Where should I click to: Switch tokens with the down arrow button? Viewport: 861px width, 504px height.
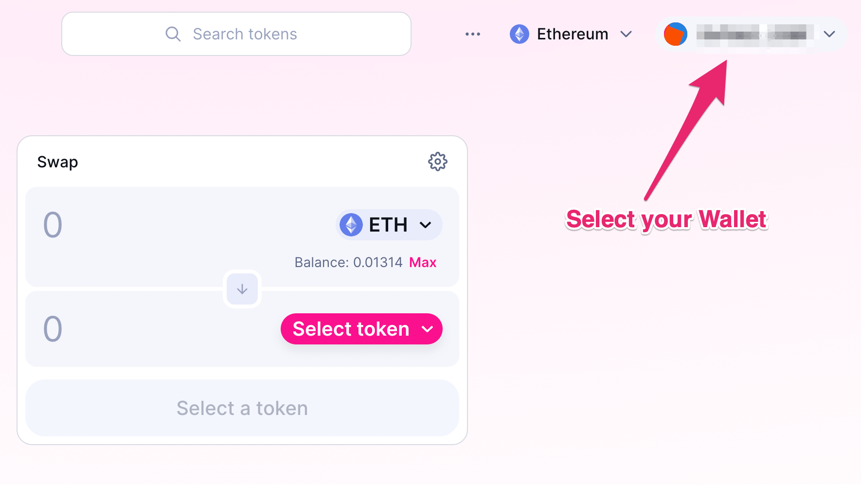(x=242, y=289)
